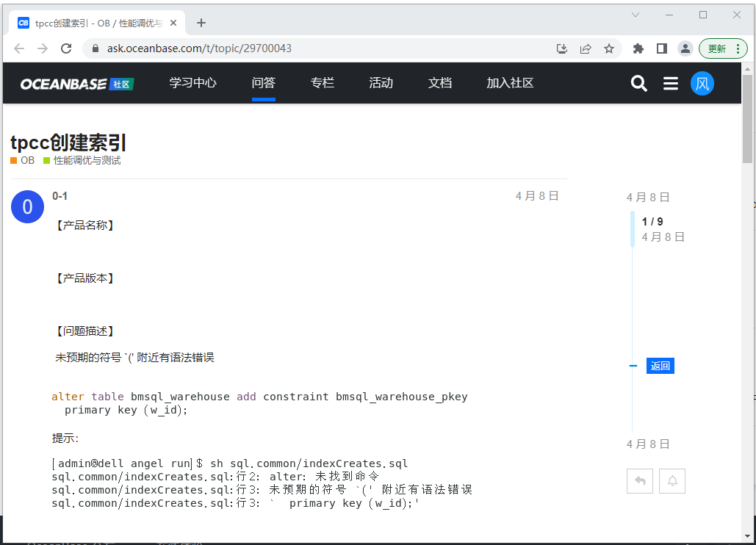
Task: Close the tpcc创建索引 tab
Action: pos(173,23)
